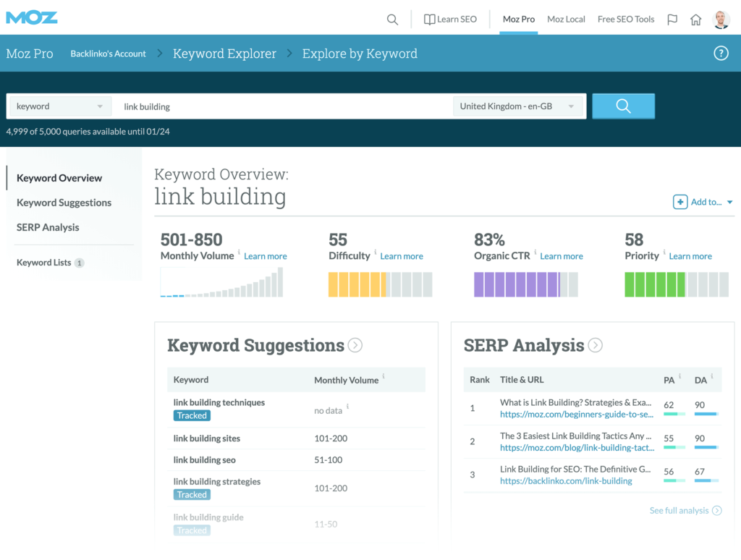Open the United Kingdom locale selector
Image resolution: width=741 pixels, height=560 pixels.
coord(517,106)
